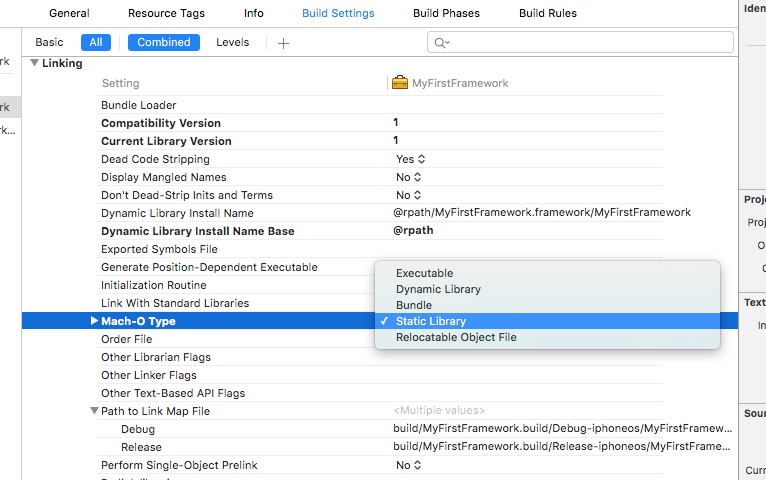This screenshot has height=480, width=766.
Task: Go to Build Phases tab
Action: tap(446, 13)
